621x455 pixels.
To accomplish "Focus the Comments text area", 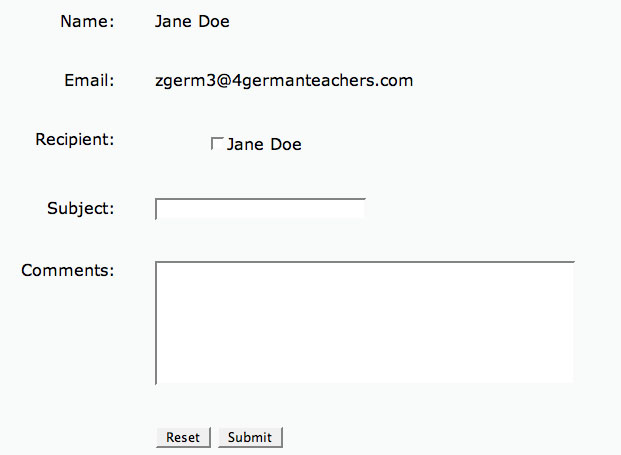I will click(x=365, y=323).
